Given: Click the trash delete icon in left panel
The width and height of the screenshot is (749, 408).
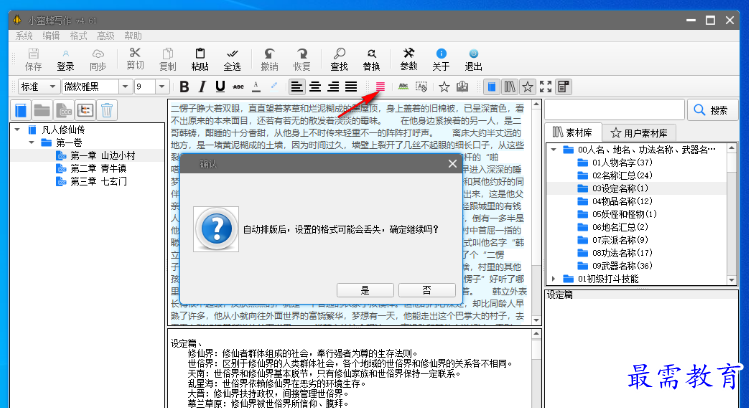Looking at the screenshot, I should [x=107, y=110].
